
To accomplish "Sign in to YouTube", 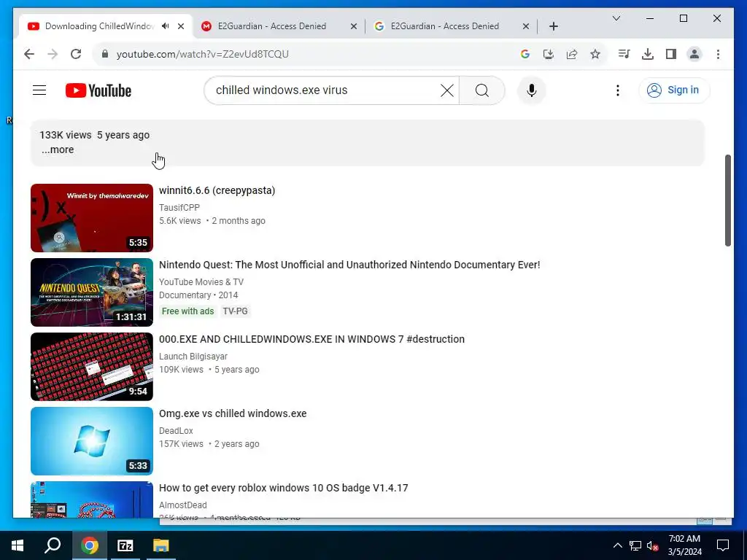I will tap(674, 90).
